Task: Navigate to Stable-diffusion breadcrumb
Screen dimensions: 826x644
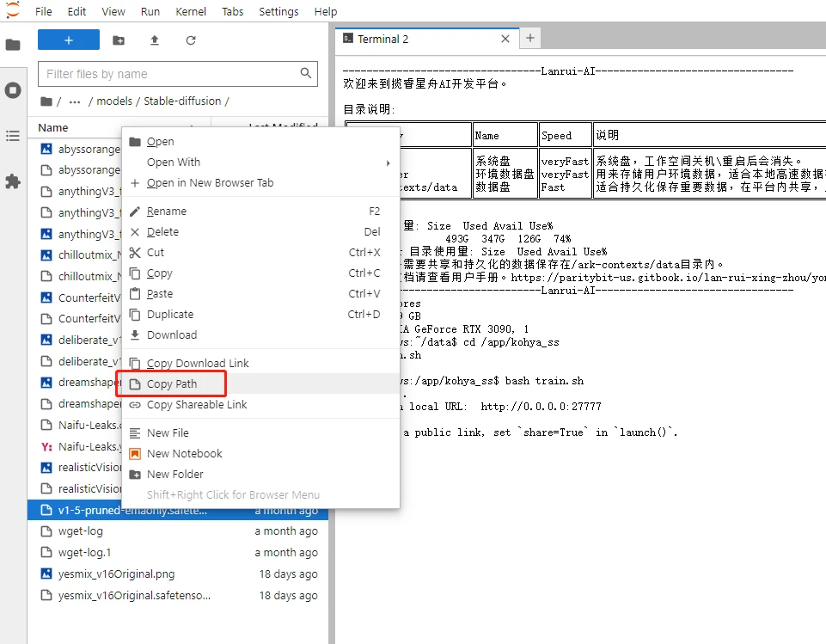Action: pyautogui.click(x=182, y=101)
